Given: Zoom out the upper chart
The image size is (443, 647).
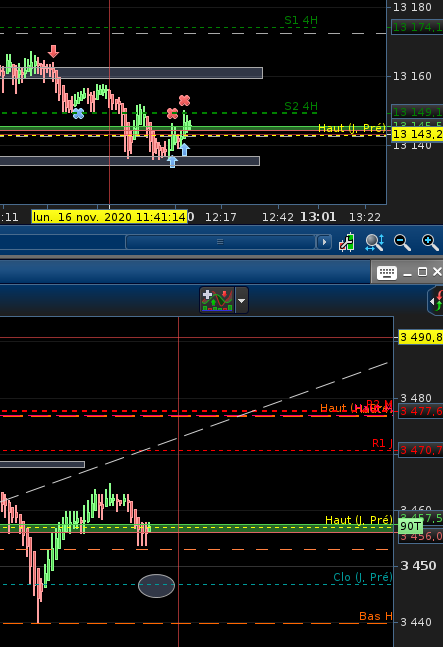Looking at the screenshot, I should point(402,242).
